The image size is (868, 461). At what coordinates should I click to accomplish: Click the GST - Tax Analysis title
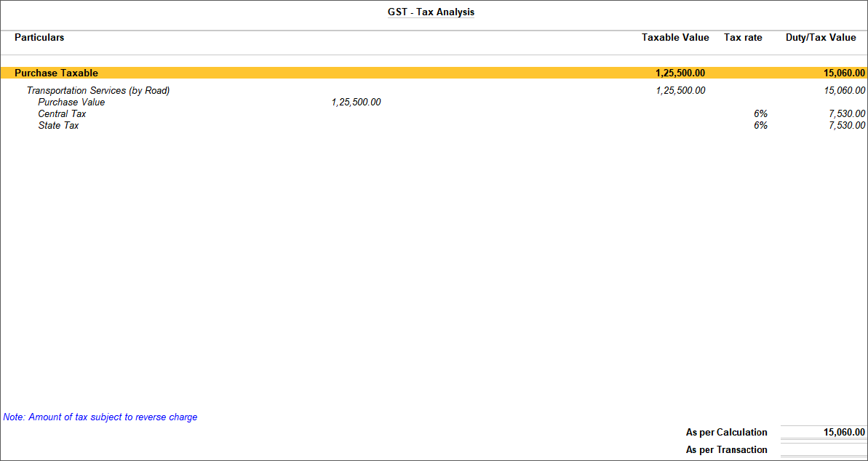(x=431, y=12)
